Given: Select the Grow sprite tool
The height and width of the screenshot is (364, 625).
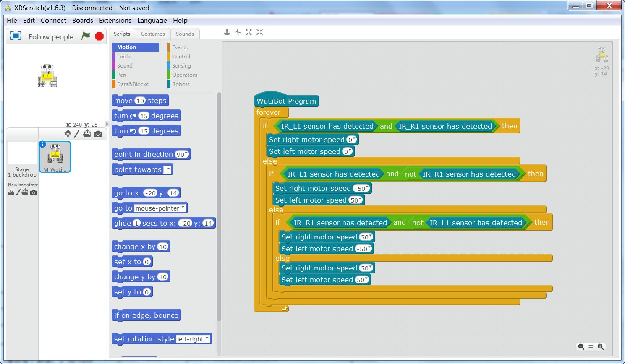Looking at the screenshot, I should tap(248, 32).
